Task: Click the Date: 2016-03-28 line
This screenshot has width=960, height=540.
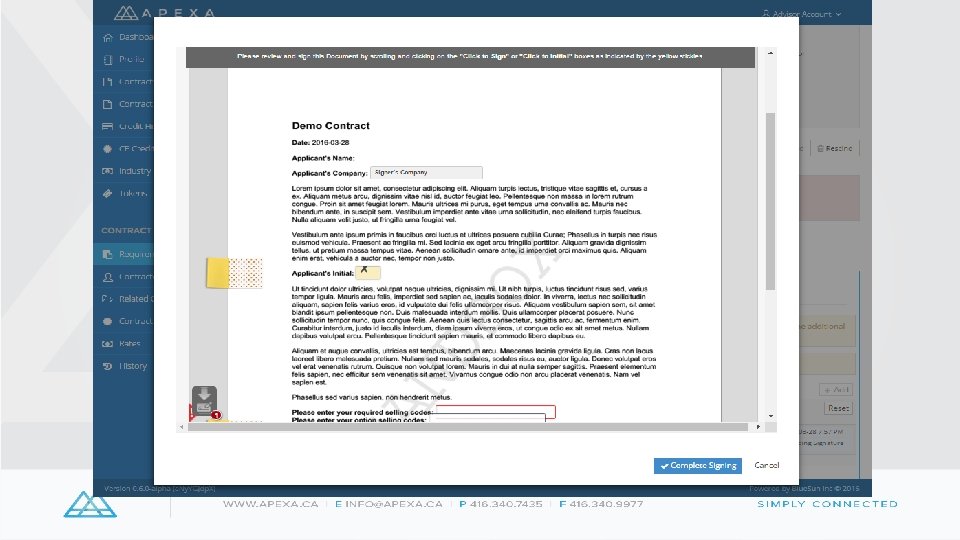Action: 320,143
